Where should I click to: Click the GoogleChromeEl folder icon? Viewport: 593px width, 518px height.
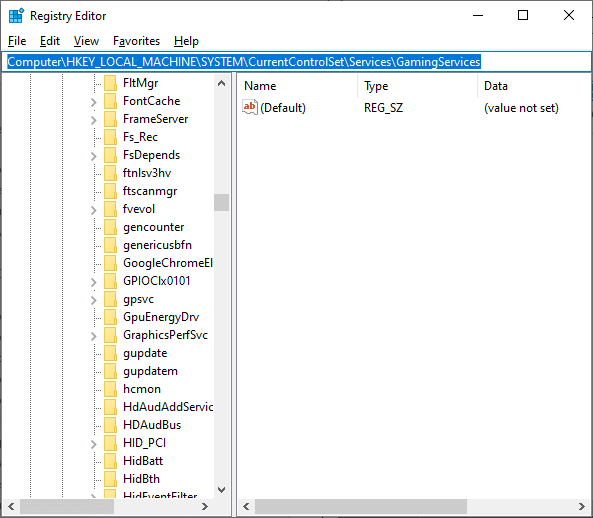[110, 263]
